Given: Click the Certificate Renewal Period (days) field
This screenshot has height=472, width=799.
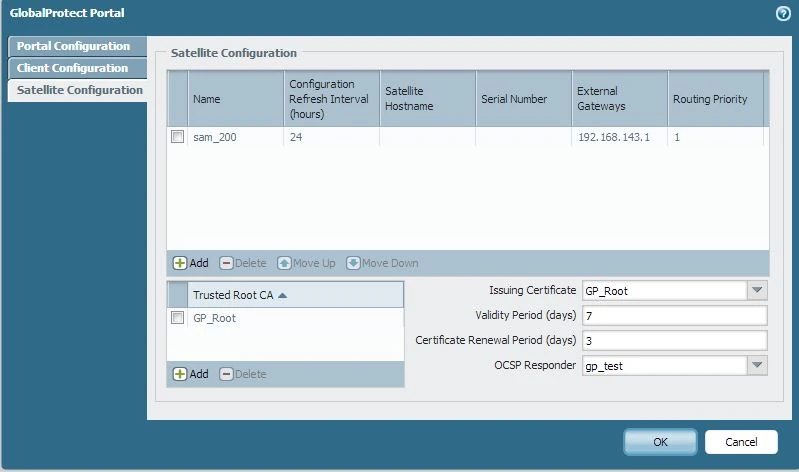Looking at the screenshot, I should pyautogui.click(x=675, y=340).
